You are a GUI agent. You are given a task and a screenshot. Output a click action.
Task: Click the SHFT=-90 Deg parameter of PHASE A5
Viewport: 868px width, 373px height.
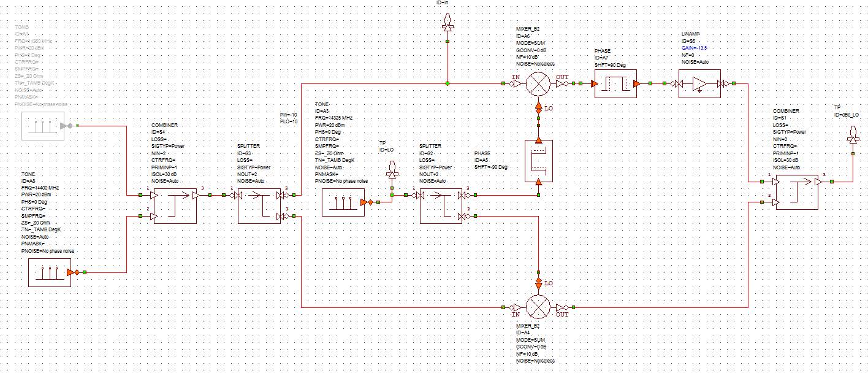(x=491, y=167)
